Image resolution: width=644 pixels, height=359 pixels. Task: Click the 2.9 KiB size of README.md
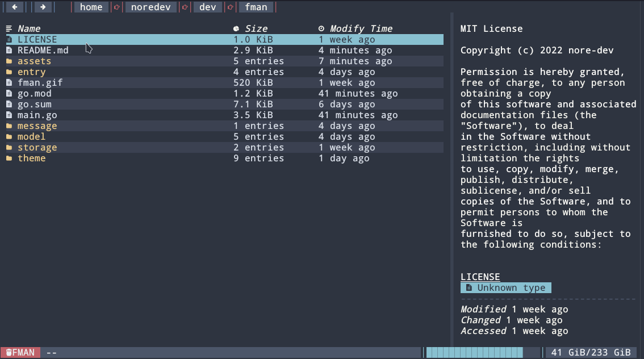point(253,50)
